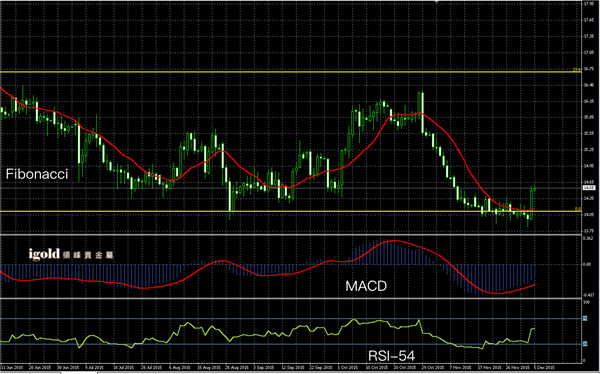Select the latest tall green candlestick
Image resolution: width=600 pixels, height=374 pixels.
pos(531,204)
